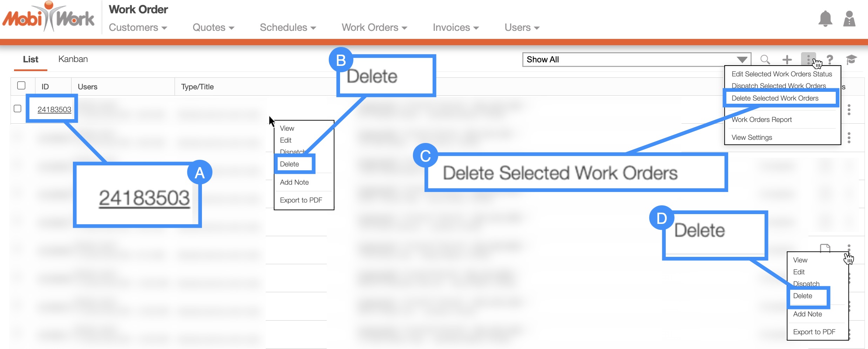Open work order ID 24183503 link
The height and width of the screenshot is (349, 868).
pos(54,110)
